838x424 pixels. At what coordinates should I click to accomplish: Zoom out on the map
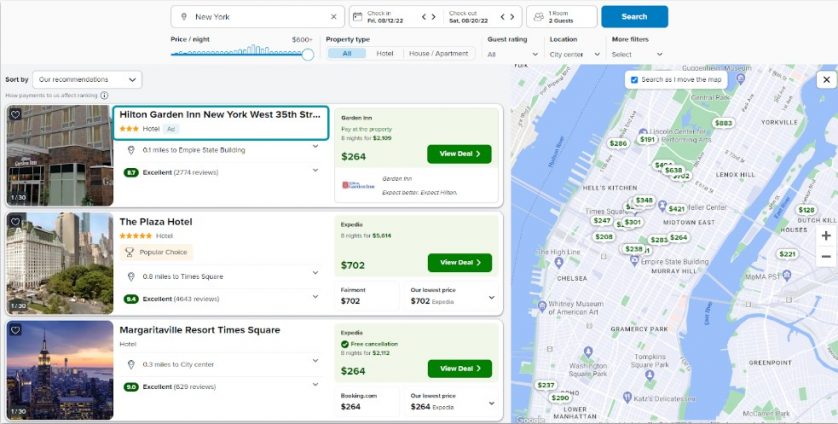(826, 257)
